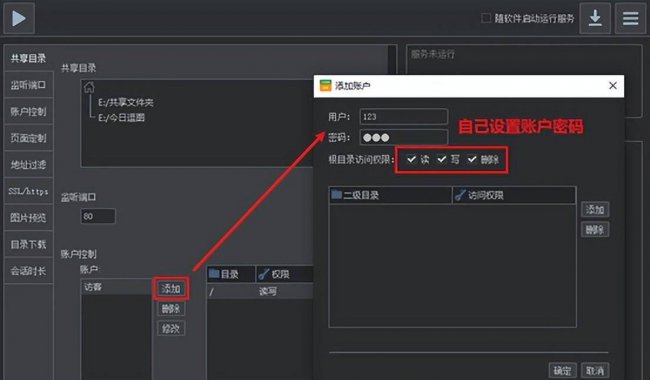Click 删除 button in 添加账户 dialog

coord(595,230)
